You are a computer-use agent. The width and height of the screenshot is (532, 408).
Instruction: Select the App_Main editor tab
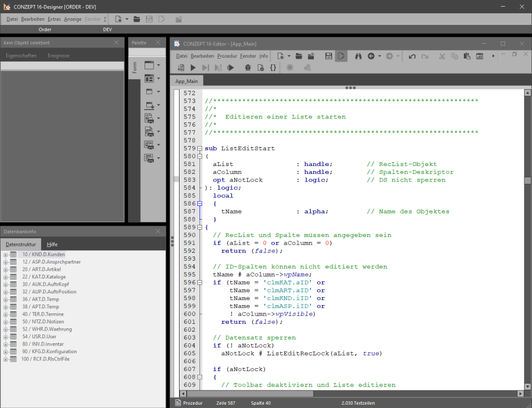[x=187, y=81]
